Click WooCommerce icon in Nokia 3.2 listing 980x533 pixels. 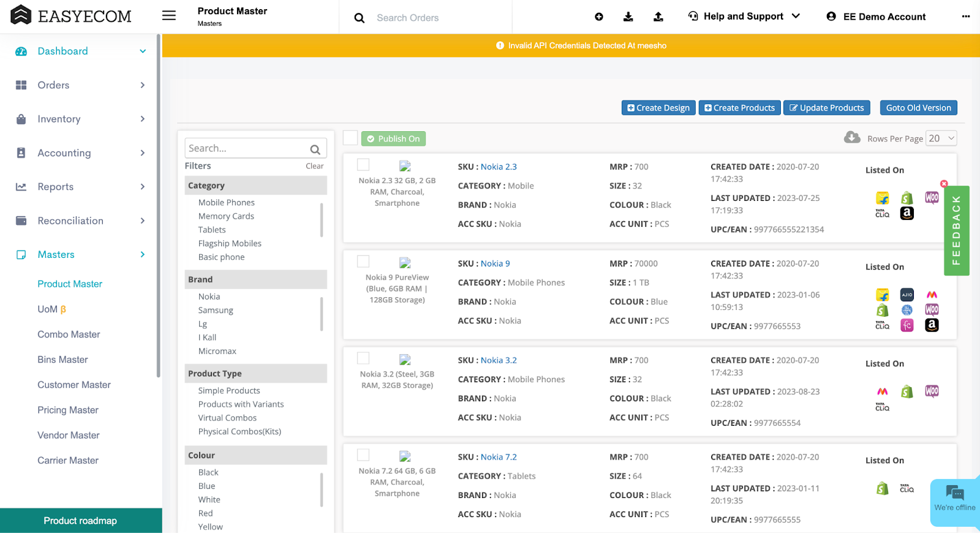[x=932, y=391]
